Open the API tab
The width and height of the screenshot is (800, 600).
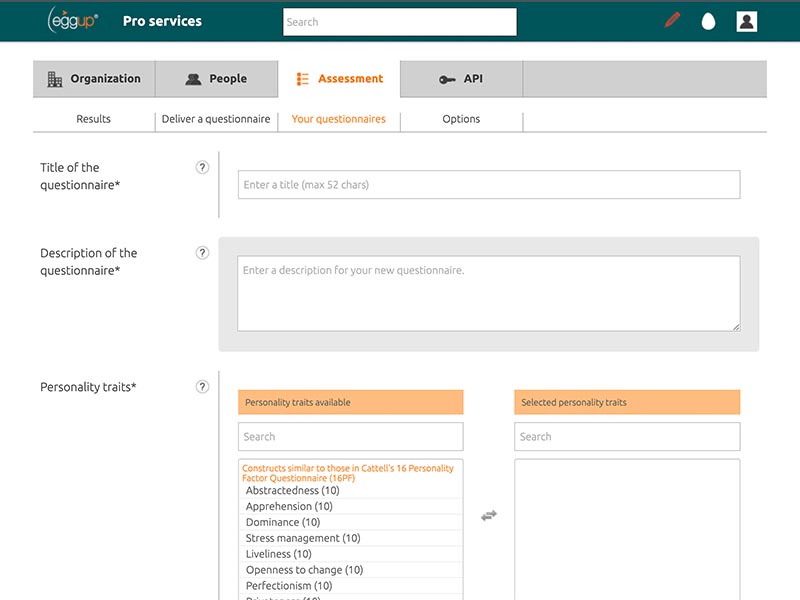[462, 79]
